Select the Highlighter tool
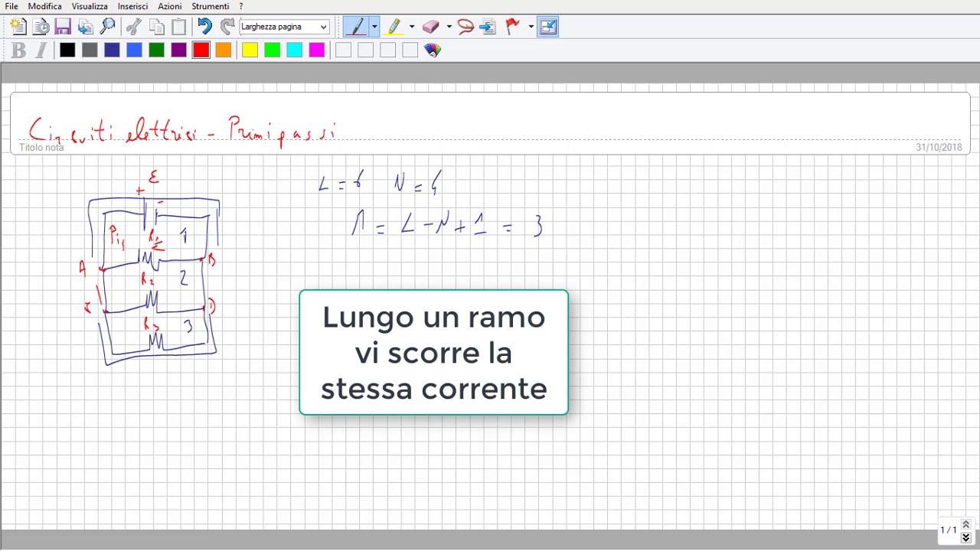This screenshot has height=551, width=980. (x=394, y=27)
